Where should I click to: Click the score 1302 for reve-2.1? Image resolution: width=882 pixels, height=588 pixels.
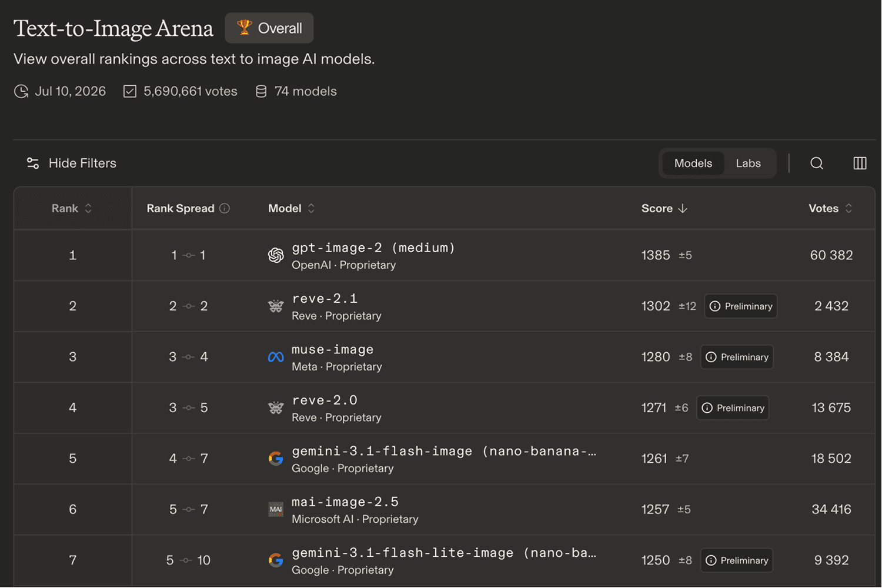pos(656,306)
